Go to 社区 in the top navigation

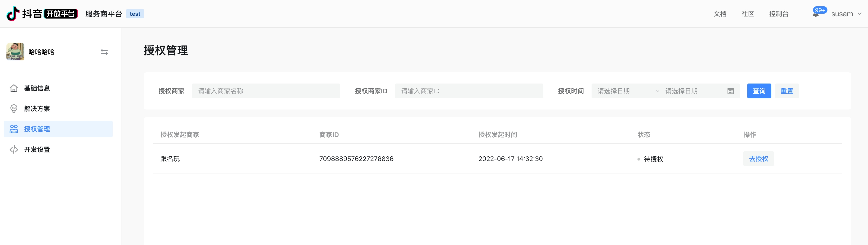(x=747, y=14)
